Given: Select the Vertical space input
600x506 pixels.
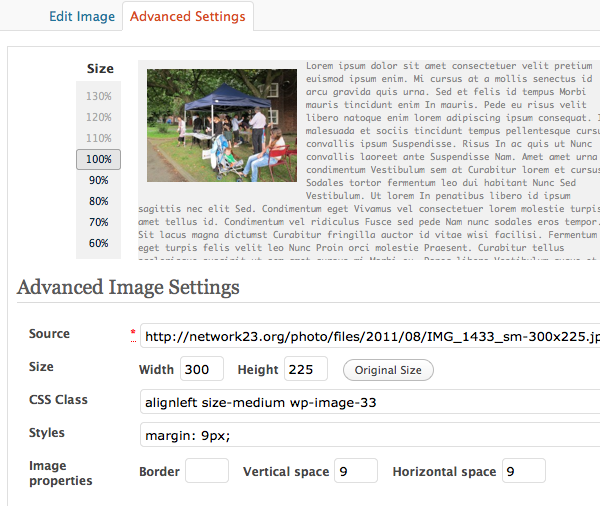Looking at the screenshot, I should coord(355,471).
